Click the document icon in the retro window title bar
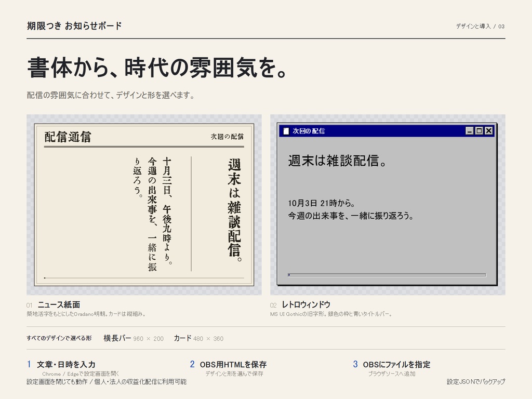 coord(286,131)
